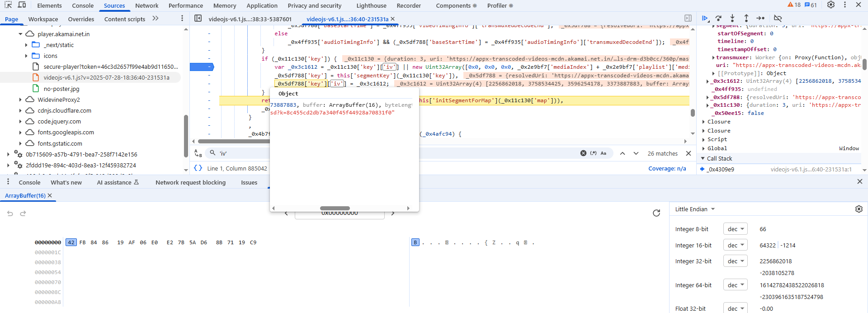Switch to the Network panel tab
This screenshot has height=313, width=868.
point(146,5)
